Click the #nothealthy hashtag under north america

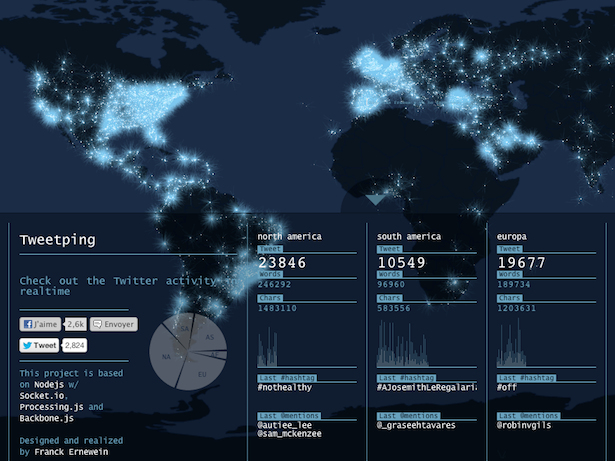click(285, 387)
